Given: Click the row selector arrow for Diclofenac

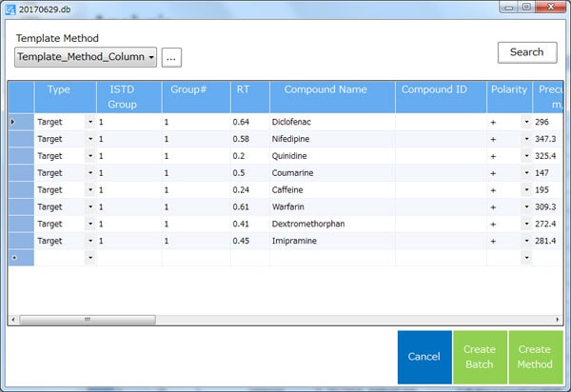Looking at the screenshot, I should 13,123.
